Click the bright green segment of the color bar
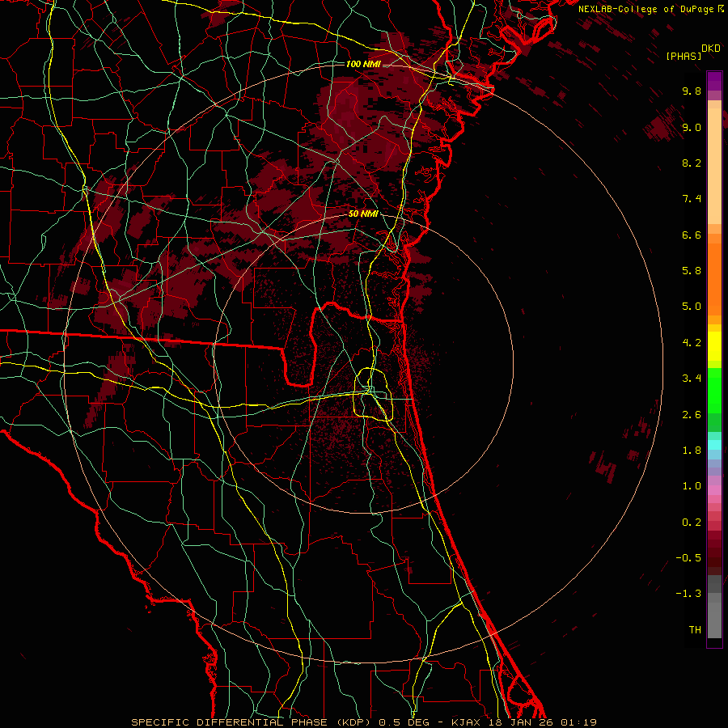 (x=714, y=391)
